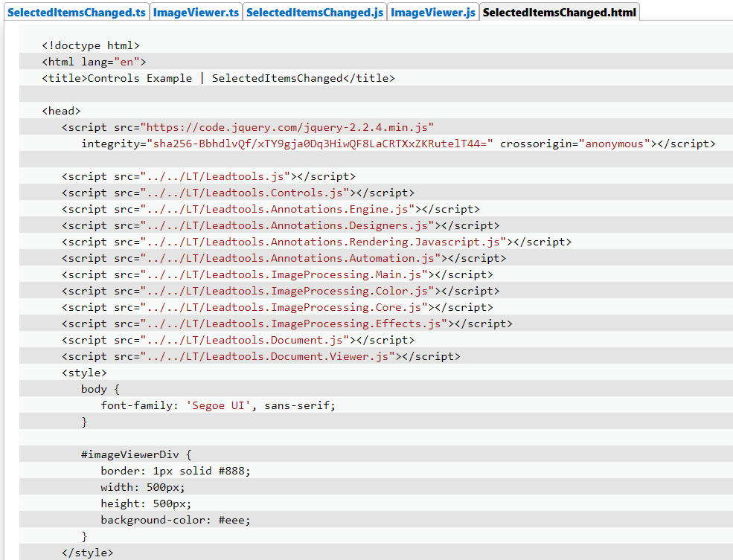733x560 pixels.
Task: Select the SelectedItemsChanged.html tab
Action: tap(560, 13)
